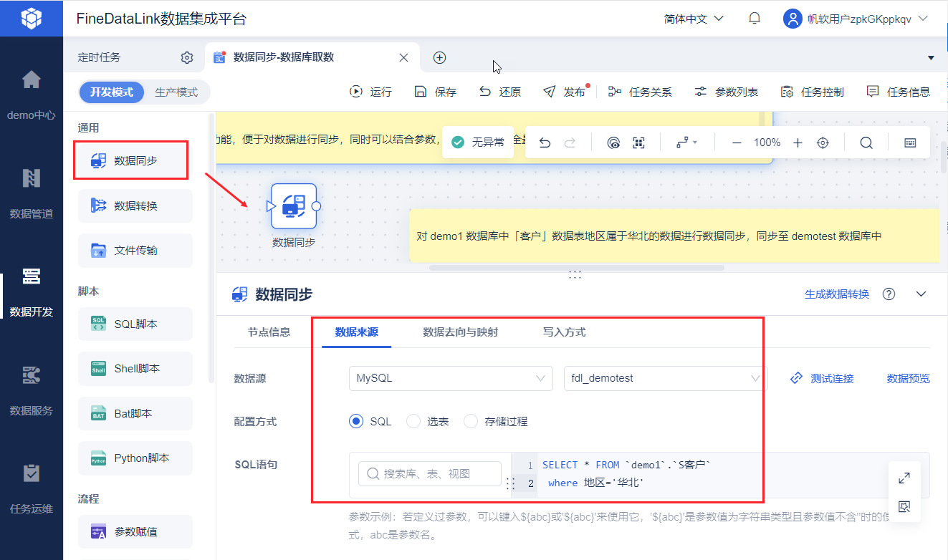Select SQL脚本 node

click(135, 324)
